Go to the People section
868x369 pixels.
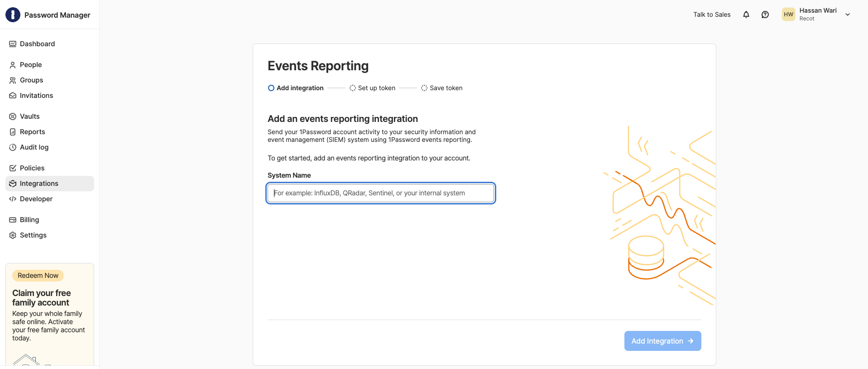point(50,65)
